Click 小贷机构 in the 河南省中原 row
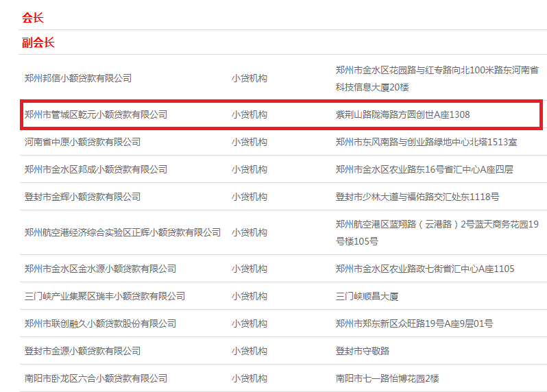Image resolution: width=547 pixels, height=392 pixels. (x=249, y=142)
